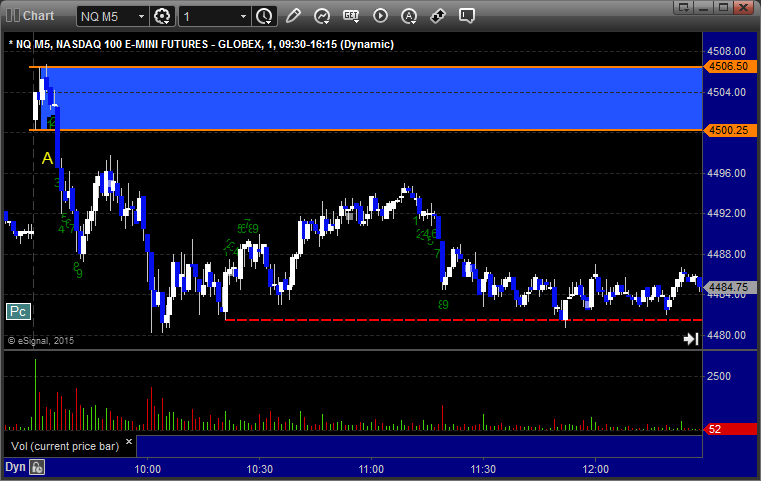Select the pencil drawing tools icon
Image resolution: width=761 pixels, height=481 pixels.
(293, 16)
